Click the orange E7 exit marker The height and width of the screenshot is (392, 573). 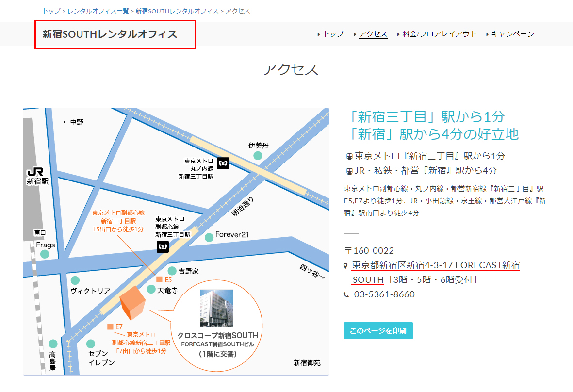pos(111,327)
